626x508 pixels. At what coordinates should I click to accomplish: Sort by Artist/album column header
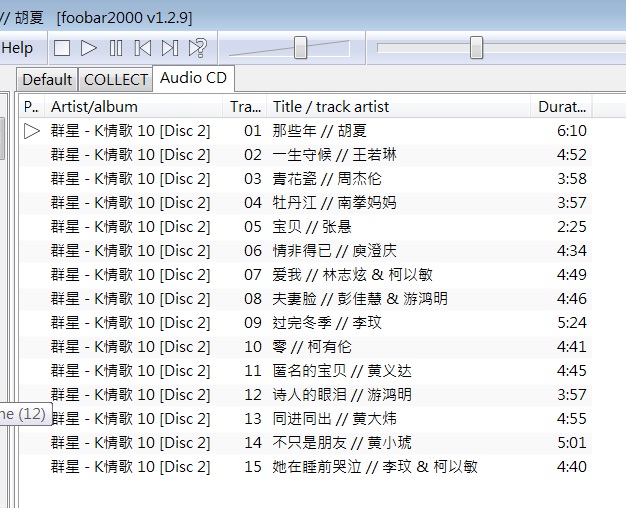click(x=134, y=107)
